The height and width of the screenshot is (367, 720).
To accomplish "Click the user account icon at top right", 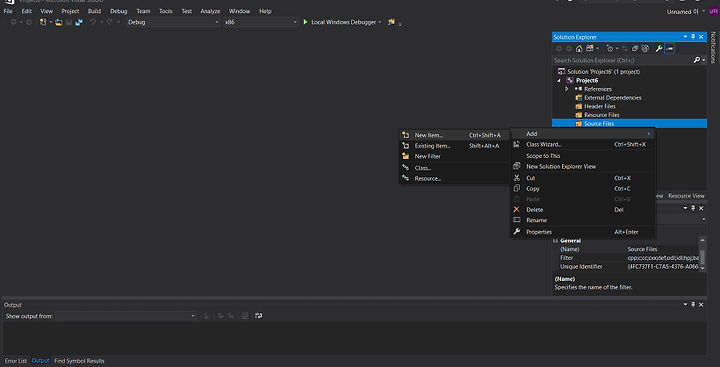I will 713,11.
